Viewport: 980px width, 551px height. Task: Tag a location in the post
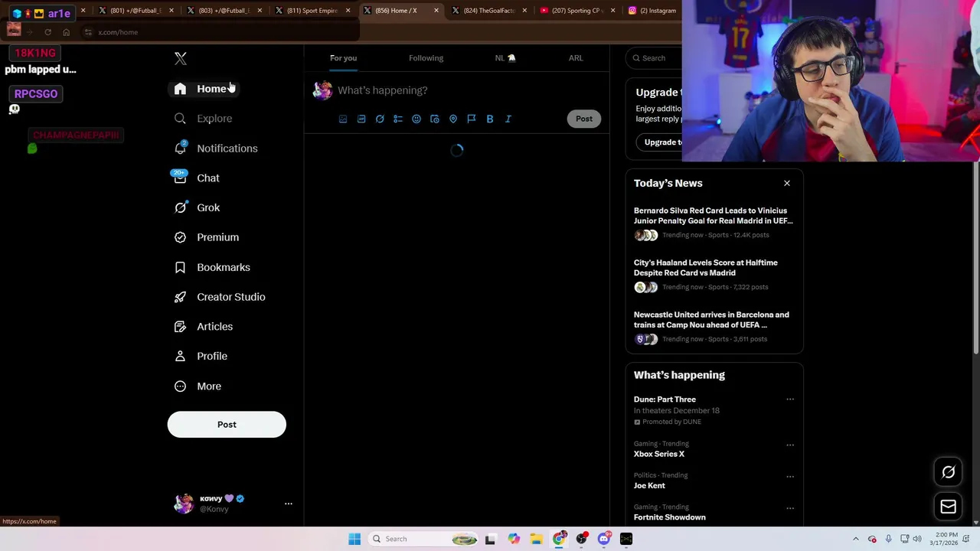(453, 119)
